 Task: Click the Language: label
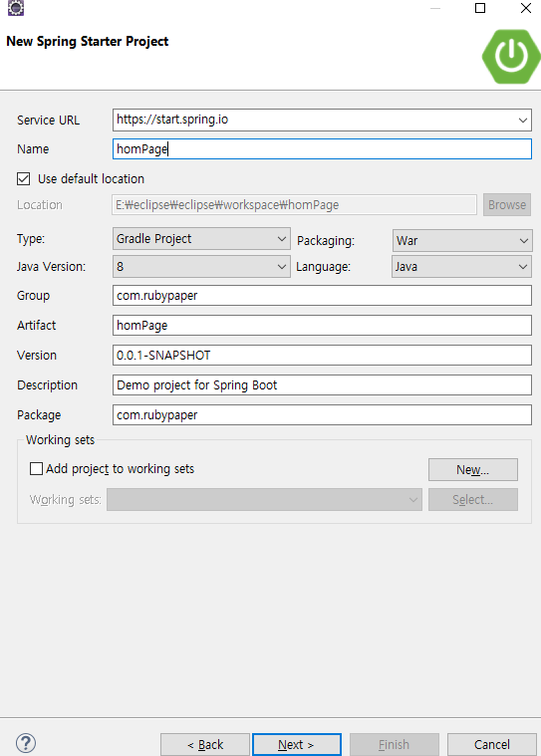pyautogui.click(x=324, y=267)
